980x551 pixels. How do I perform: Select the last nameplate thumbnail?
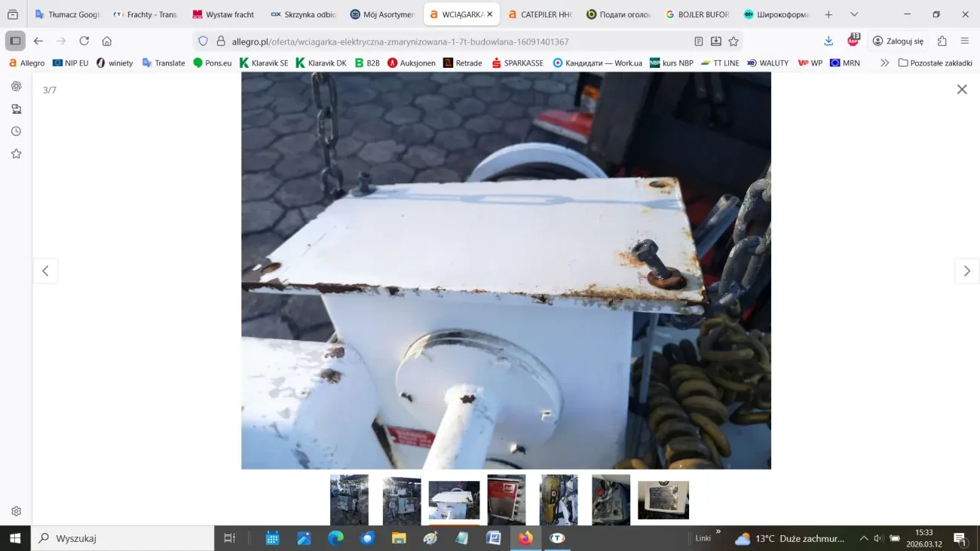663,500
